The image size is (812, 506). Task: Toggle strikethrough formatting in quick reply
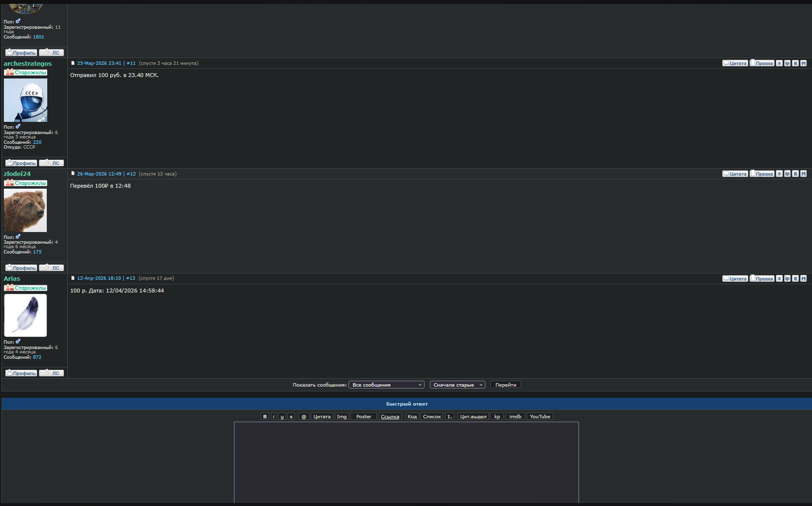pos(291,416)
